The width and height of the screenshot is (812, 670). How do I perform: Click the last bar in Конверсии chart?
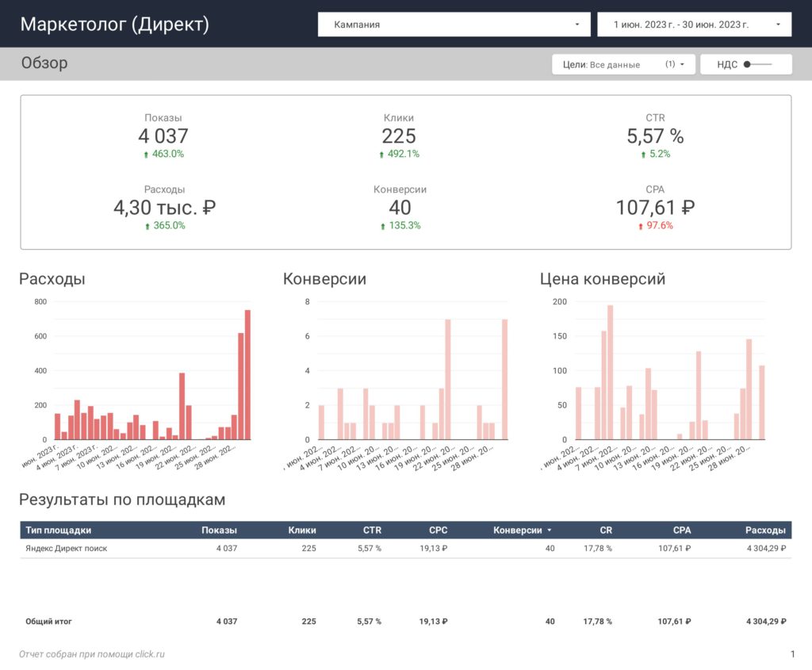click(505, 380)
